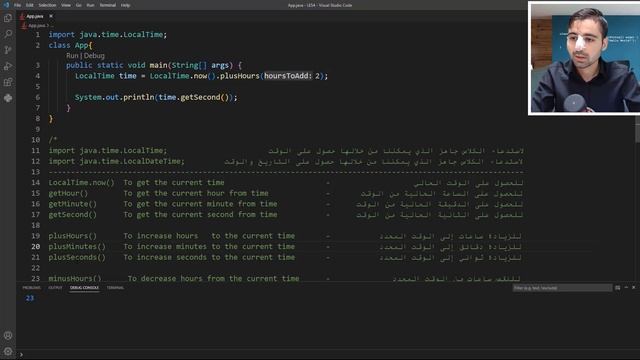The width and height of the screenshot is (640, 360).
Task: Clear the debug console with the panel icon
Action: click(618, 288)
